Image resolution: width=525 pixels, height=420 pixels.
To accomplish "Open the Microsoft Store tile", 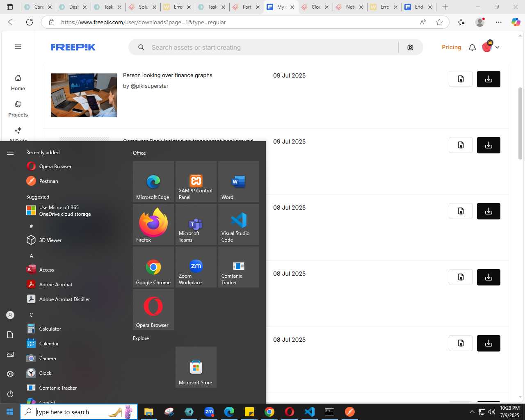I will click(x=196, y=367).
